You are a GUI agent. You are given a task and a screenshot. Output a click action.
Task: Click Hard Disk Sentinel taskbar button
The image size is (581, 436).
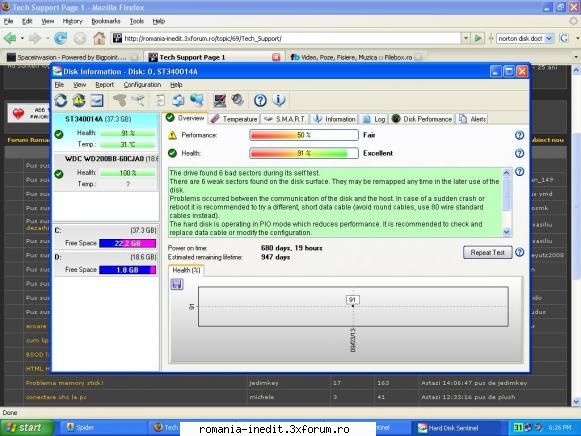click(458, 428)
